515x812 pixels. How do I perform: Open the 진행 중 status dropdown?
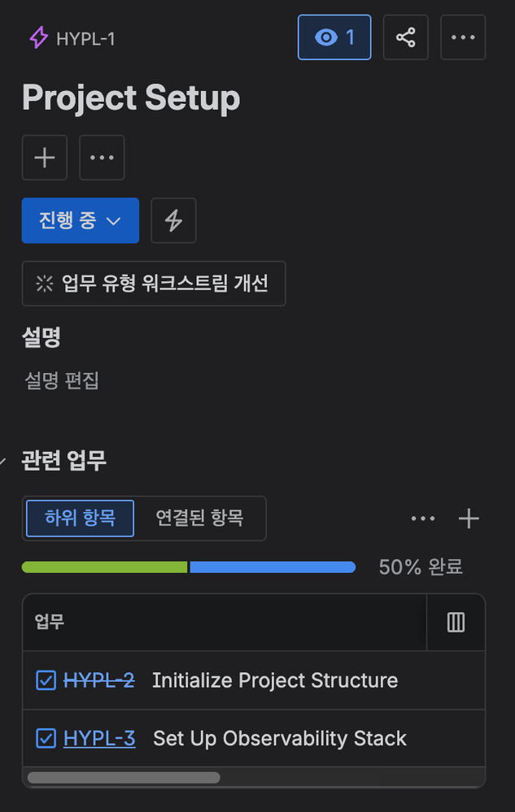[x=80, y=220]
